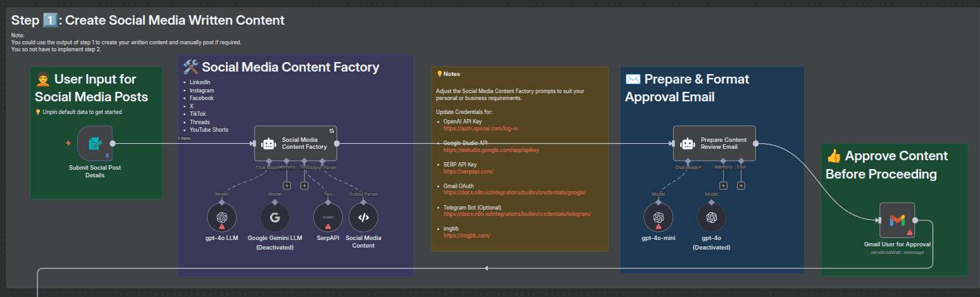Screen dimensions: 980x297
Task: Add Memory to Social Media Content Factory
Action: coord(287,186)
